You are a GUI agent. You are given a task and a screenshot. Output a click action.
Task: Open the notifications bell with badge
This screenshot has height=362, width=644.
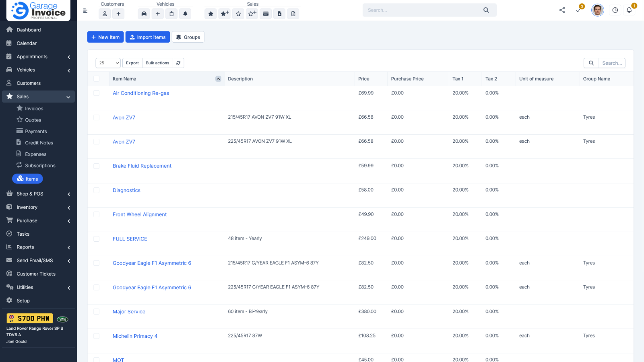pyautogui.click(x=629, y=10)
